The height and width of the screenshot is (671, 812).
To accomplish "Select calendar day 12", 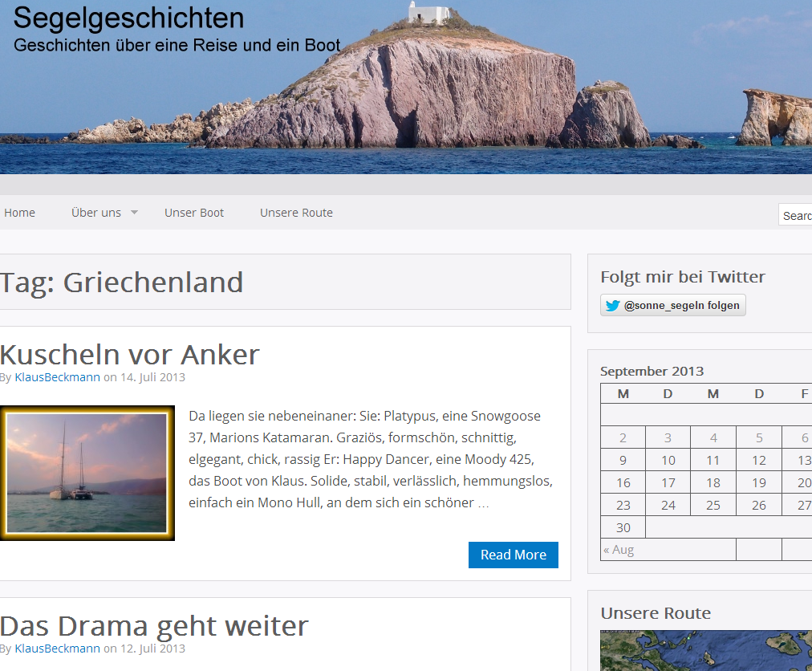I will pyautogui.click(x=759, y=460).
